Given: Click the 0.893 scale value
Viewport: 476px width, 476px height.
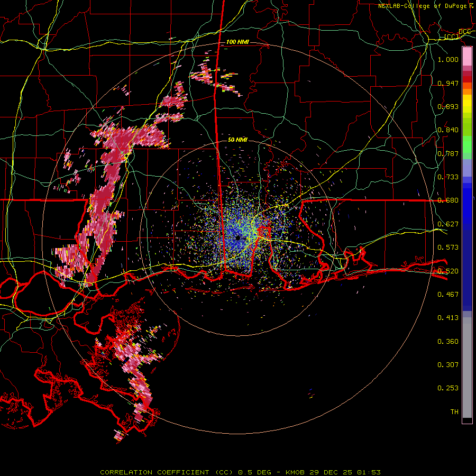Looking at the screenshot, I should (448, 106).
